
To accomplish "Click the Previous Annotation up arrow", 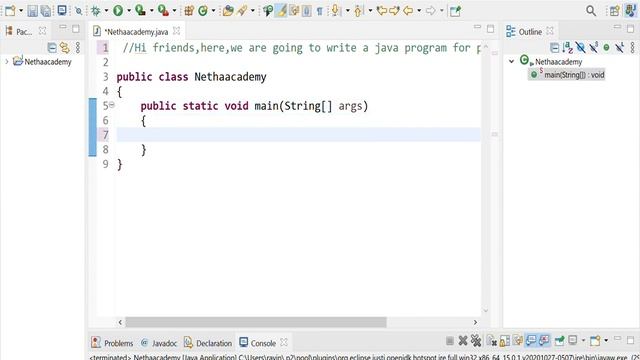I will (358, 11).
